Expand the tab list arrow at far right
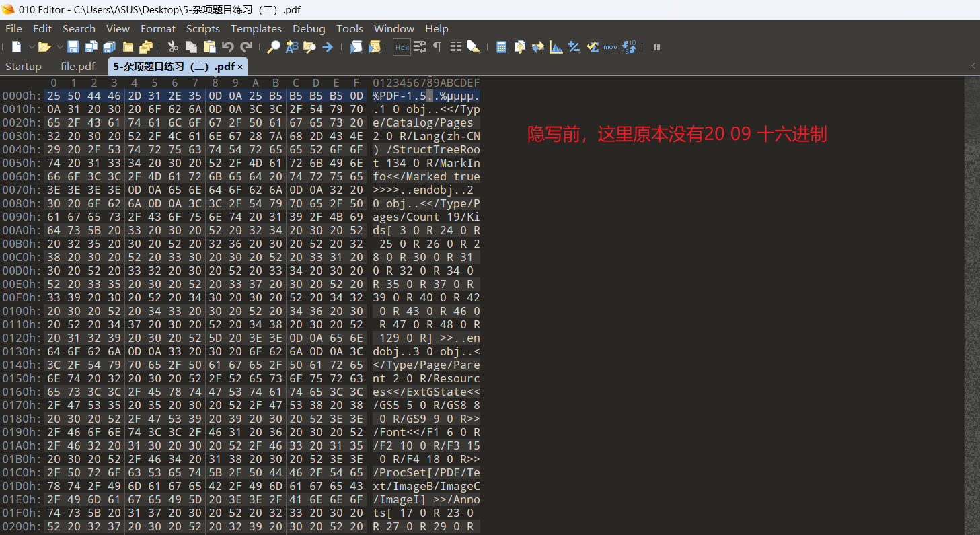Viewport: 980px width, 535px height. click(973, 66)
